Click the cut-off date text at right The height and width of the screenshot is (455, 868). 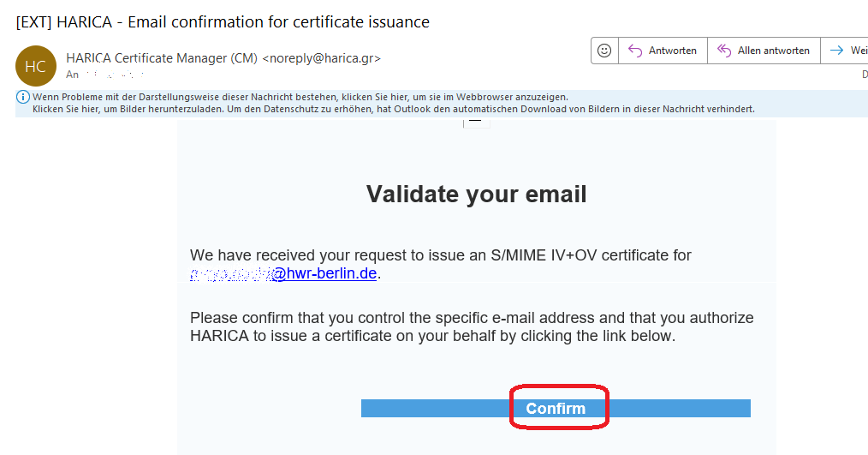(x=865, y=75)
